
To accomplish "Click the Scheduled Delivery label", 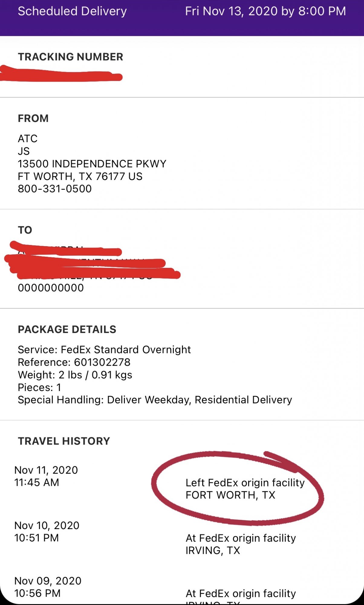I will 72,11.
